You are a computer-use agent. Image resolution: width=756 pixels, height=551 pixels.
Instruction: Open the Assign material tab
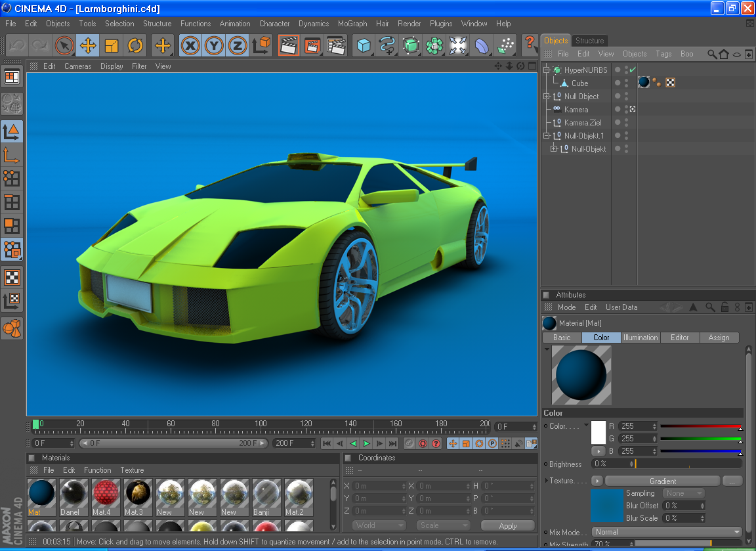coord(719,338)
